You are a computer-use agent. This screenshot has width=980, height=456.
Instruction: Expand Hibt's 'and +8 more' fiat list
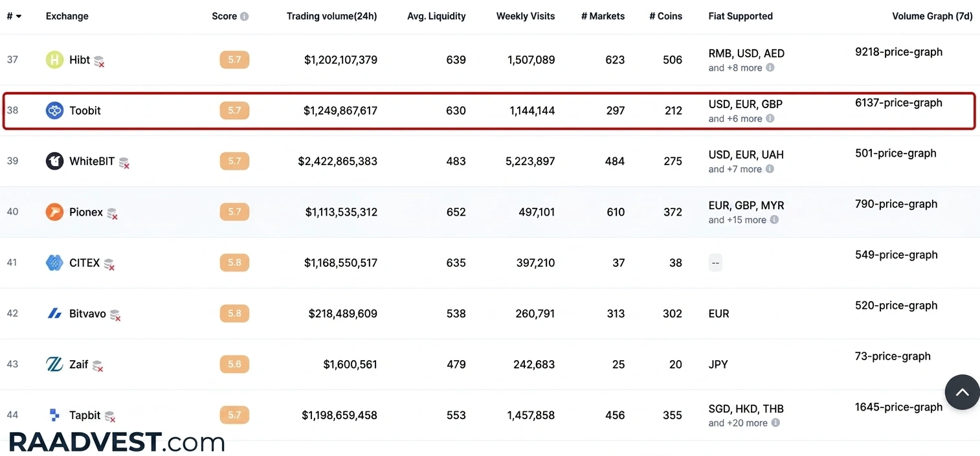click(x=735, y=67)
